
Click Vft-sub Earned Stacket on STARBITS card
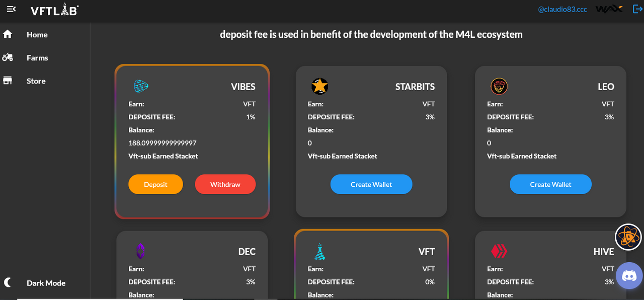343,156
